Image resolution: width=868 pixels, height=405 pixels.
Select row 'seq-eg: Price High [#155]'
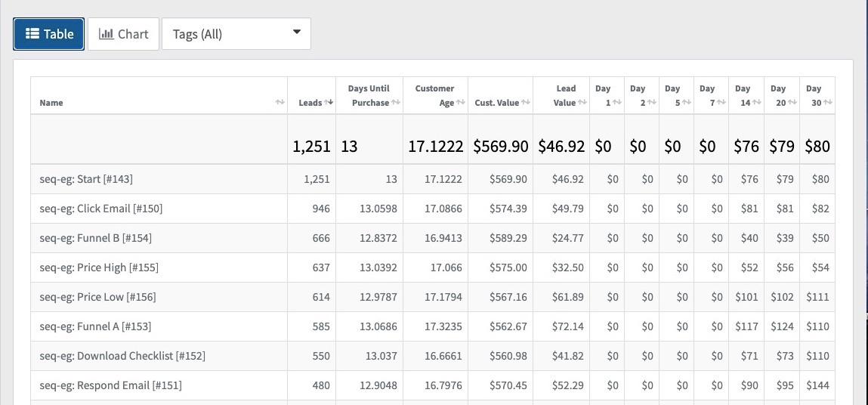(x=432, y=267)
